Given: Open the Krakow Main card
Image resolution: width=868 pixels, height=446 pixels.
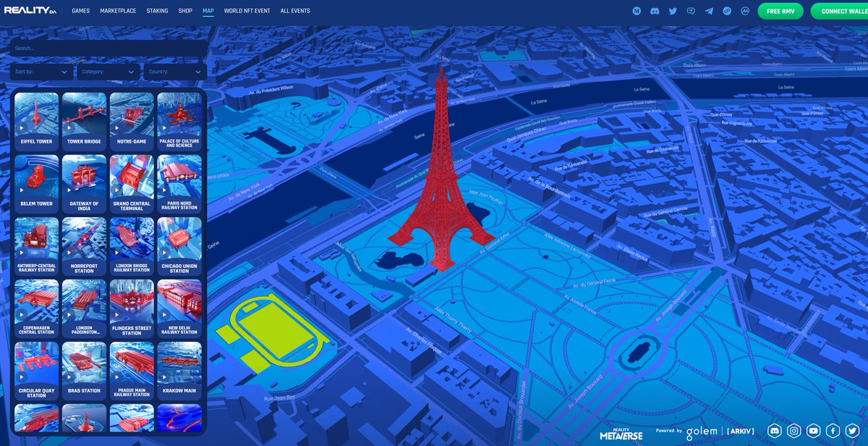Looking at the screenshot, I should (x=179, y=369).
